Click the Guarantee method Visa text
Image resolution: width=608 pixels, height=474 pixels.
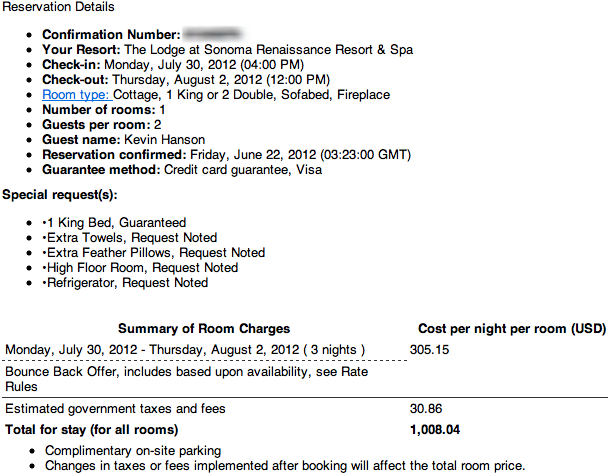tap(243, 170)
